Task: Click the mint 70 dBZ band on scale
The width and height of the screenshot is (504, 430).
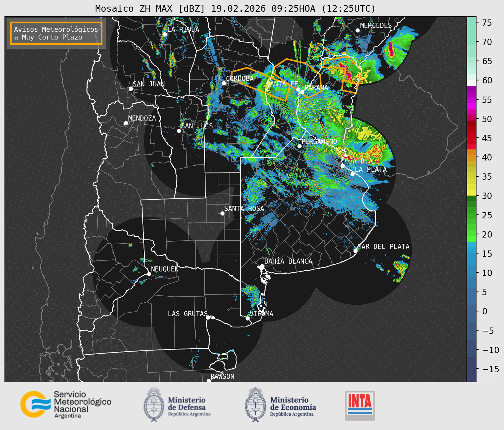Action: 471,42
